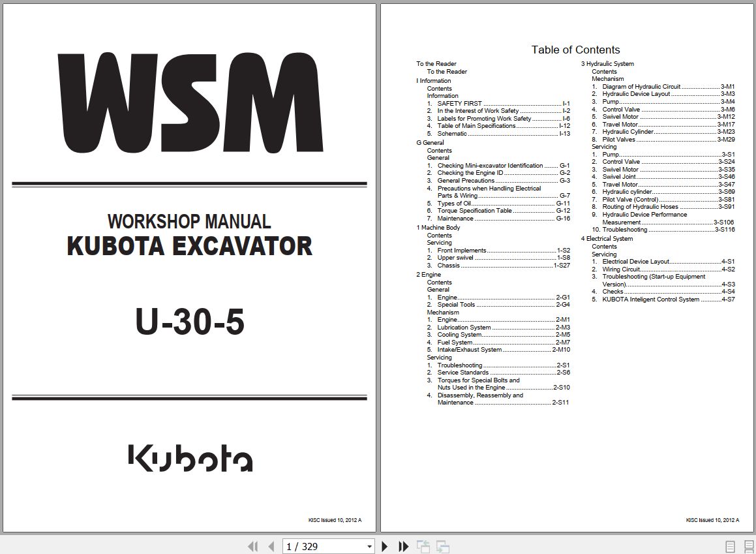This screenshot has height=554, width=756.
Task: Skip to the last page
Action: pos(402,546)
